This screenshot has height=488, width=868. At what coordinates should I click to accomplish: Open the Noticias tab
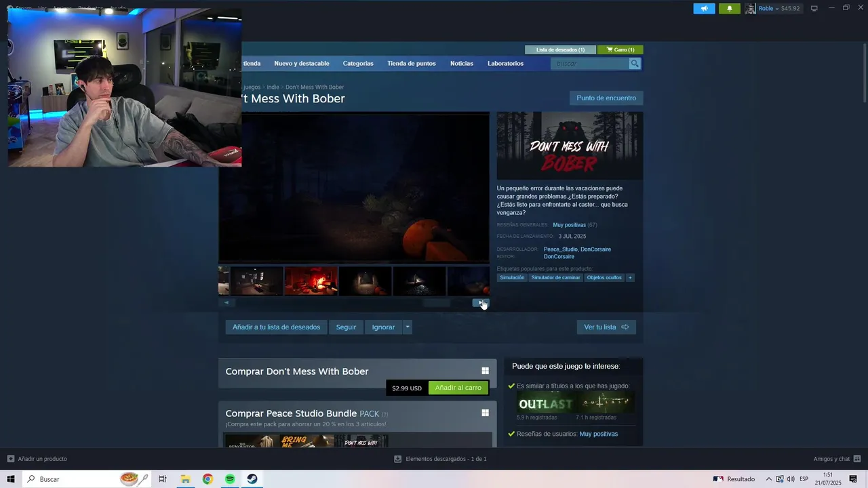tap(462, 64)
